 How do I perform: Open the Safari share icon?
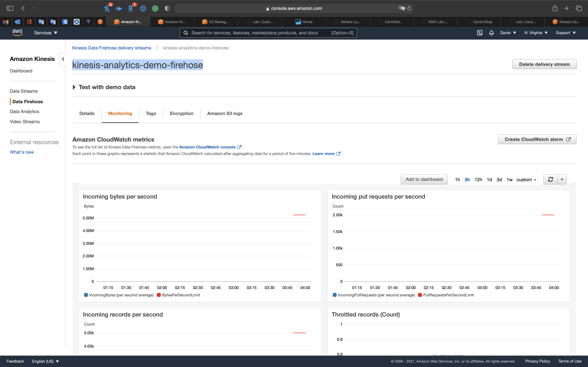point(555,8)
